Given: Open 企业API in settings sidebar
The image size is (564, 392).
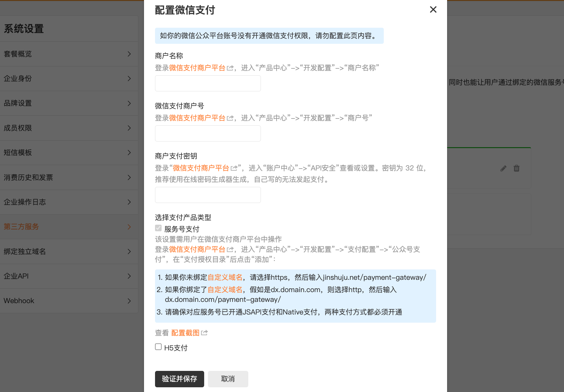Looking at the screenshot, I should tap(69, 276).
